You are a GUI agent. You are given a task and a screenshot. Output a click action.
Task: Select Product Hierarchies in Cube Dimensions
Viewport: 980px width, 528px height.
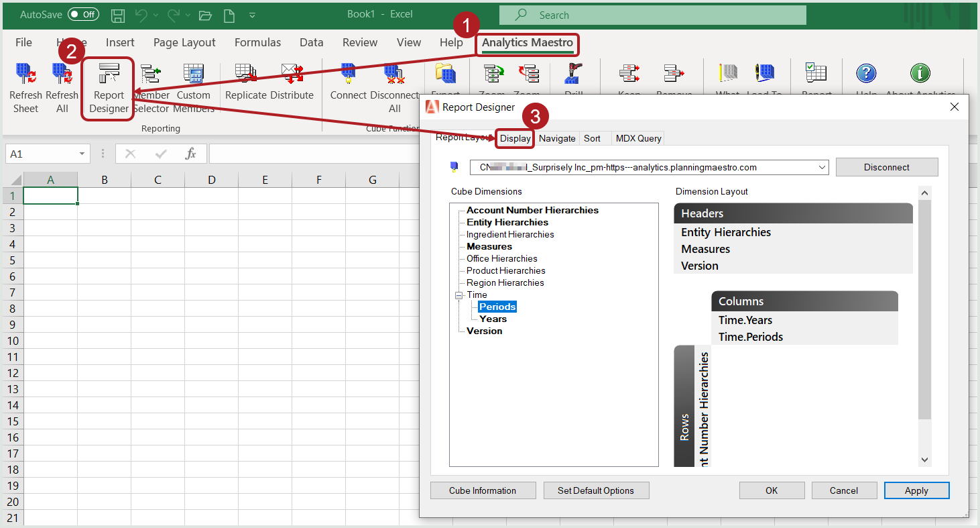[x=506, y=270]
